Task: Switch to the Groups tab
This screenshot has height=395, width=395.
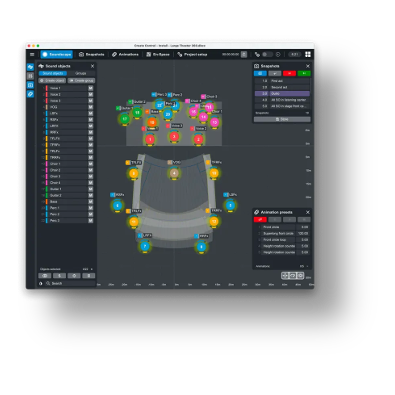Action: click(81, 73)
